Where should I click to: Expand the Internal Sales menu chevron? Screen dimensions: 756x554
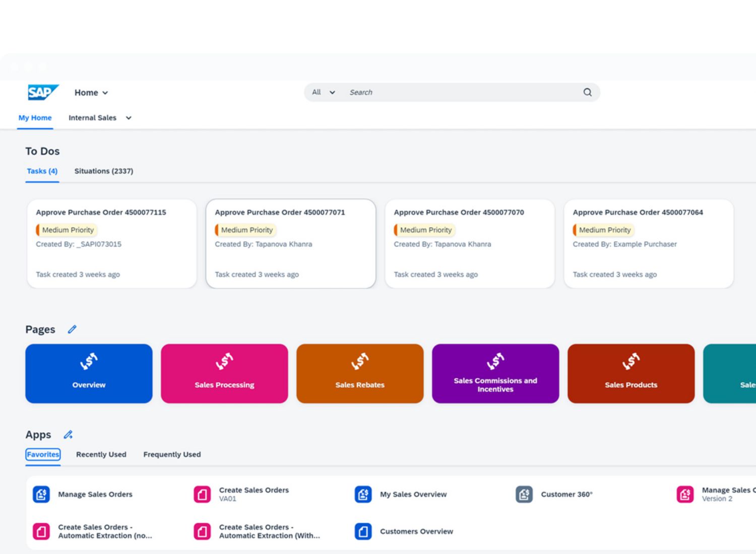[x=129, y=118]
